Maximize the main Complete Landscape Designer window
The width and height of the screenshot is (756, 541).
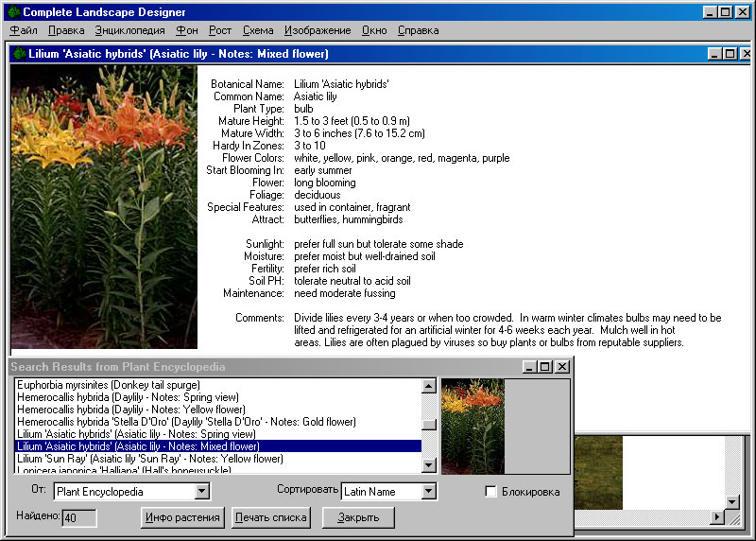(725, 12)
